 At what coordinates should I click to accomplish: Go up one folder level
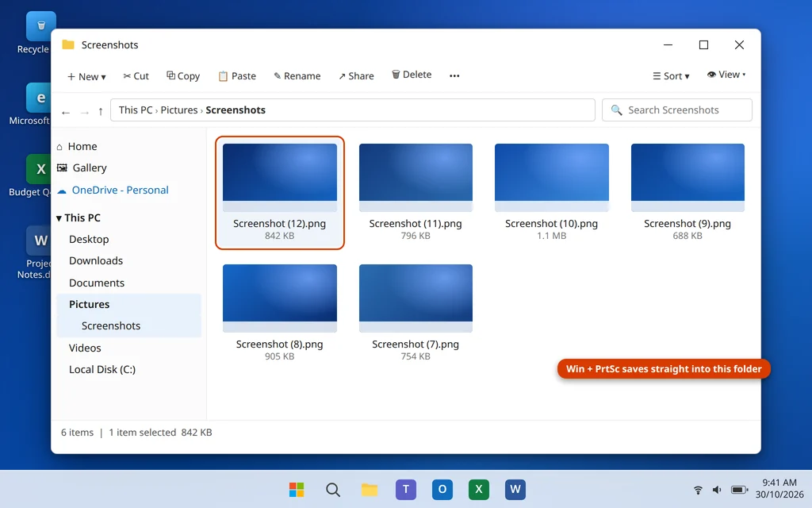101,111
